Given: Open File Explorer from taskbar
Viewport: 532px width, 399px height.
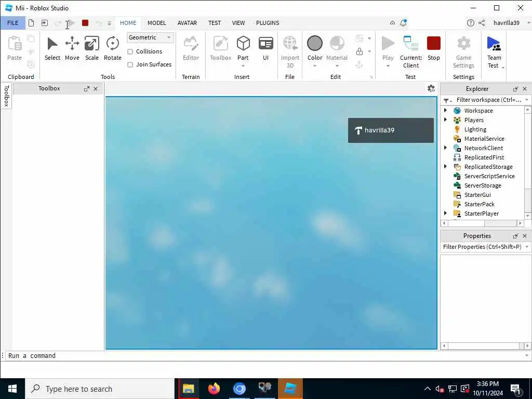Looking at the screenshot, I should click(188, 389).
